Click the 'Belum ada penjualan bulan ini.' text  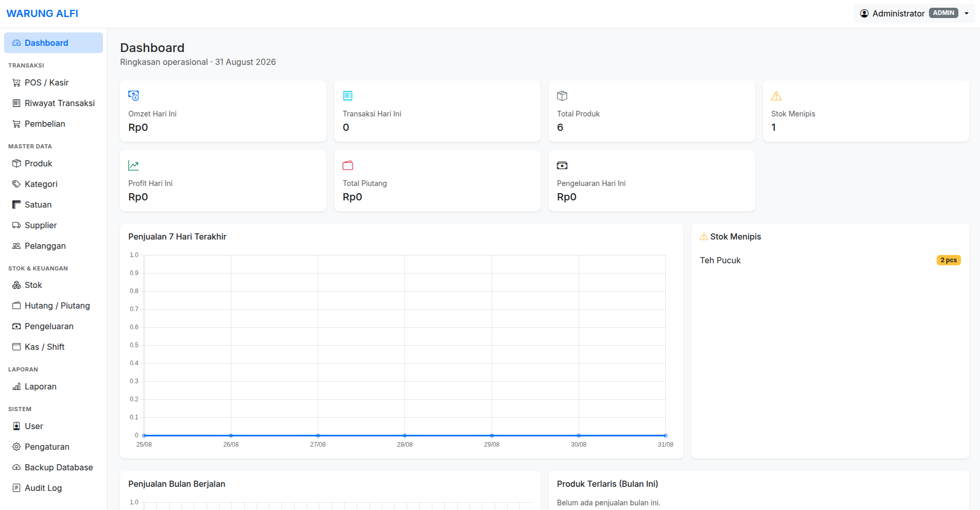tap(609, 503)
